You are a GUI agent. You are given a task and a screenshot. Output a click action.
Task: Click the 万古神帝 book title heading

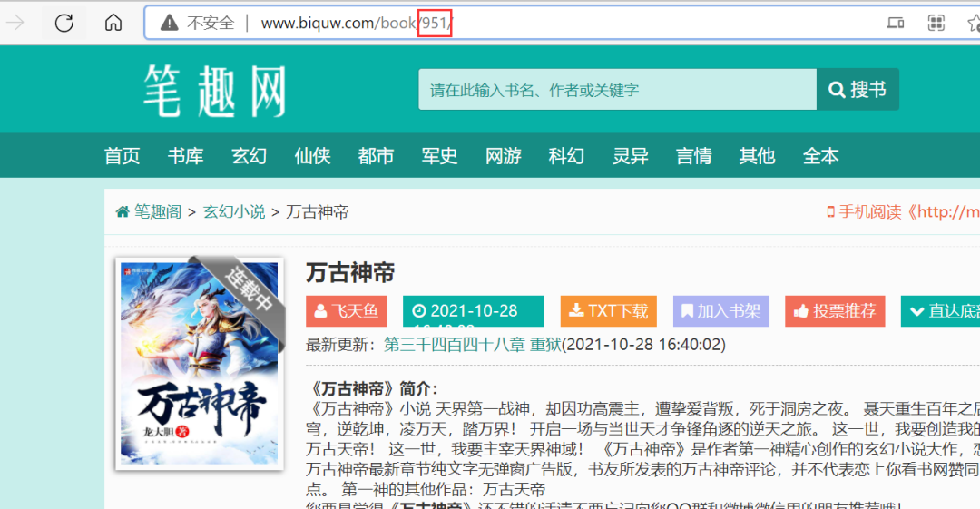pyautogui.click(x=350, y=272)
